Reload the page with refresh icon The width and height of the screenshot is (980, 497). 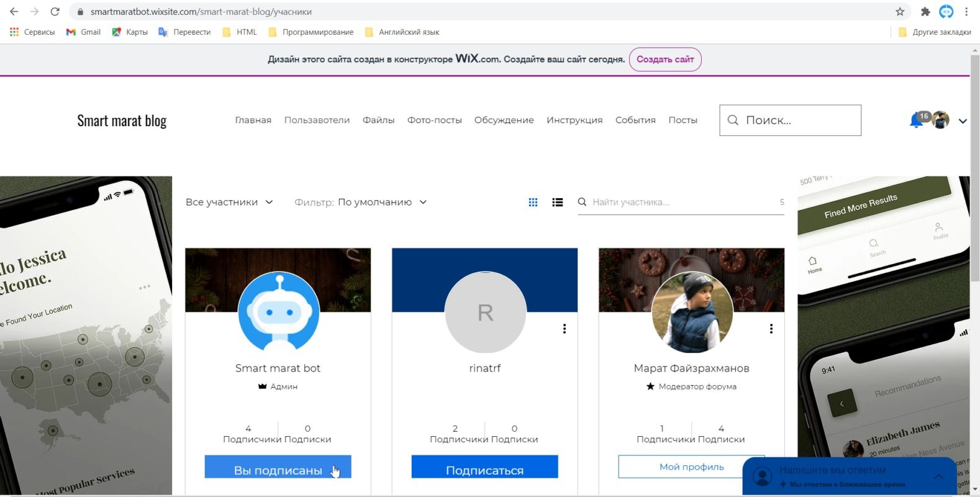pos(55,11)
